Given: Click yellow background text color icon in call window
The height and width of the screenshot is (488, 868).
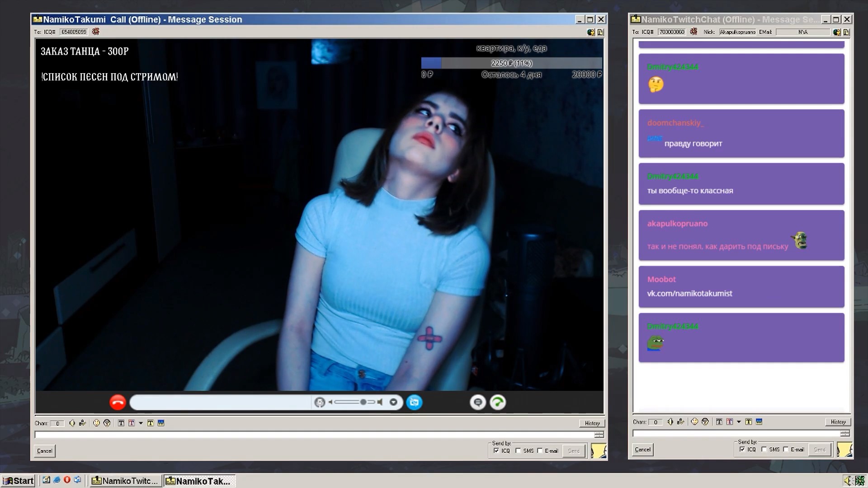Looking at the screenshot, I should 150,423.
